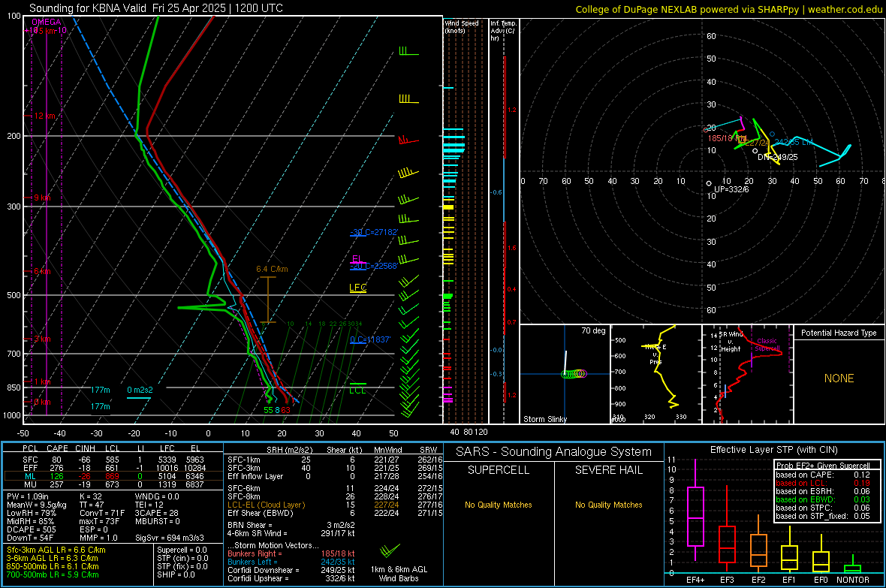Viewport: 886px width, 588px height.
Task: Click the 'based on LCL: 0.19' probability
Action: pos(823,483)
